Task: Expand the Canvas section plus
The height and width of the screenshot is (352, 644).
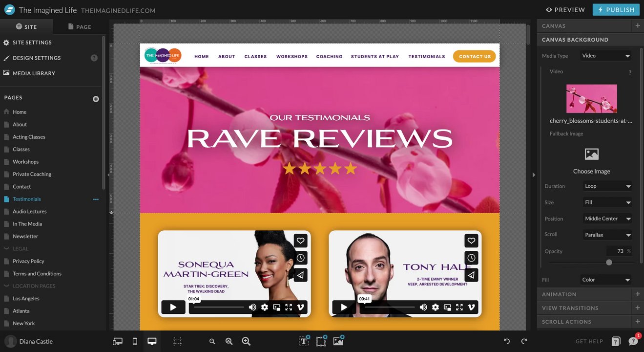Action: [638, 26]
